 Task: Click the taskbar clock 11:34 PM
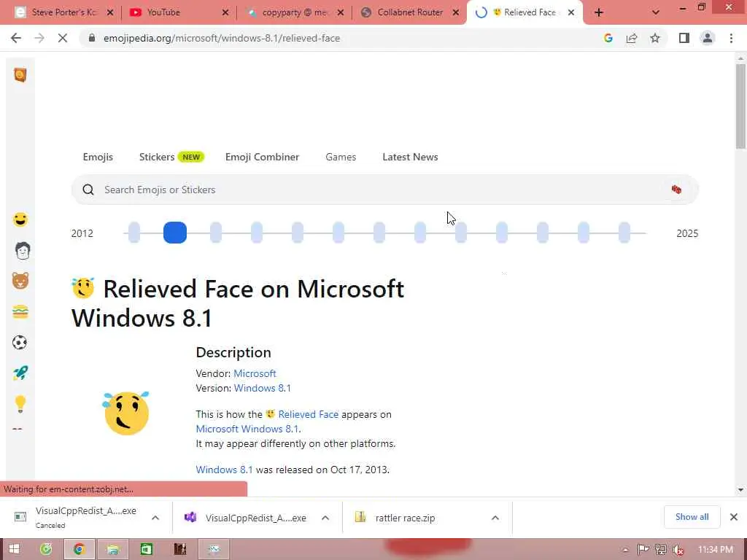click(716, 550)
